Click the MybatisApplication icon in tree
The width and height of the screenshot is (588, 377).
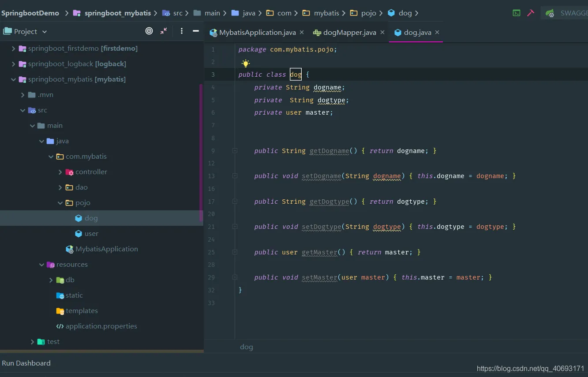[x=70, y=249]
